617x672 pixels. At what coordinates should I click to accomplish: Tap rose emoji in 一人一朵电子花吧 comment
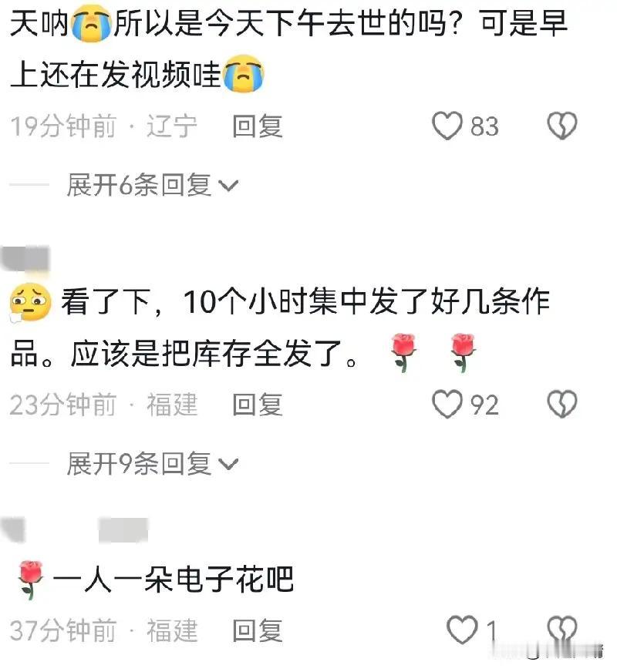[30, 579]
